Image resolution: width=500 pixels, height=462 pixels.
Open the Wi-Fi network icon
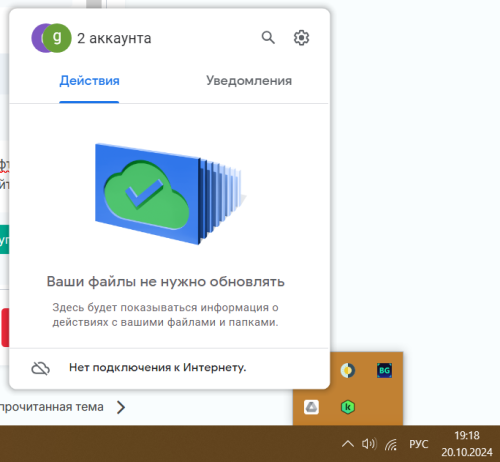(x=391, y=444)
